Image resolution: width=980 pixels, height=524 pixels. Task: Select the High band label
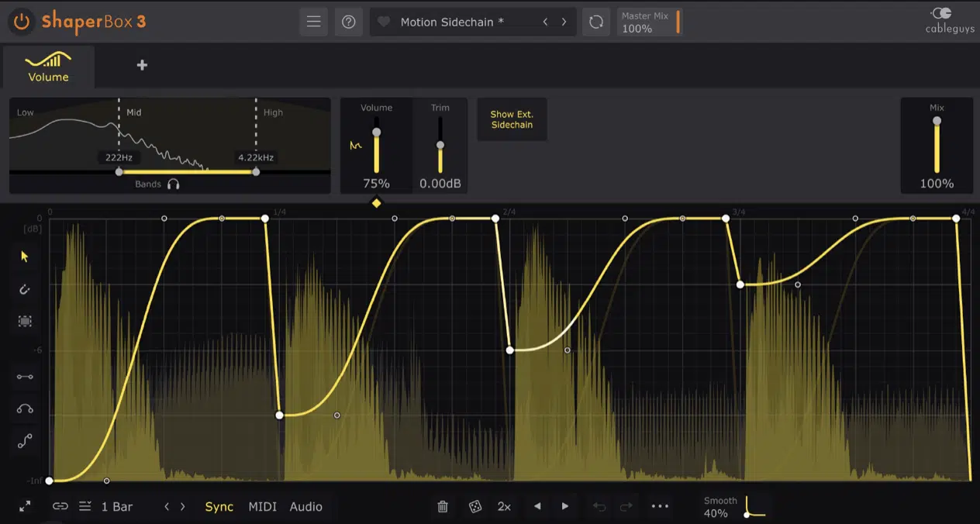tap(273, 112)
